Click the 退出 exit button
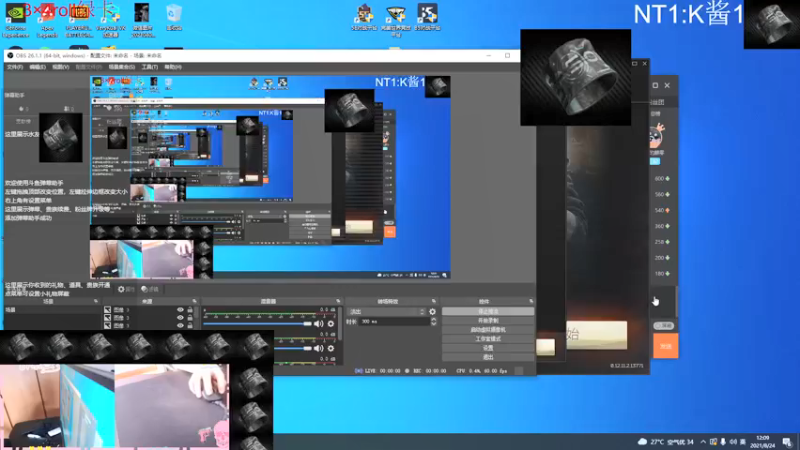 [488, 357]
